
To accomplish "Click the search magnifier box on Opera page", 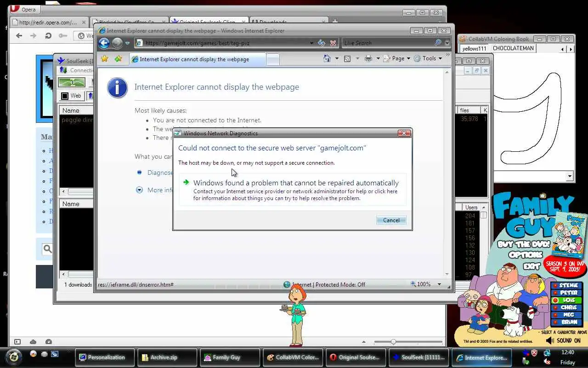I will click(47, 249).
